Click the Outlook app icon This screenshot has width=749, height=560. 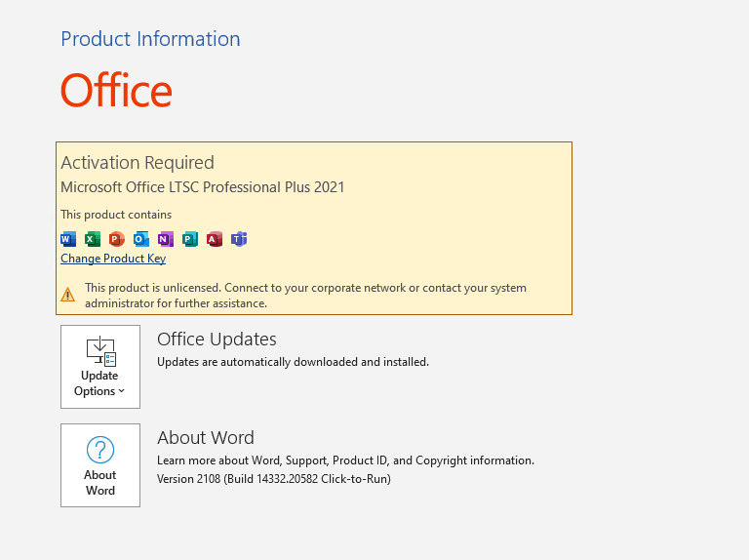click(x=140, y=239)
